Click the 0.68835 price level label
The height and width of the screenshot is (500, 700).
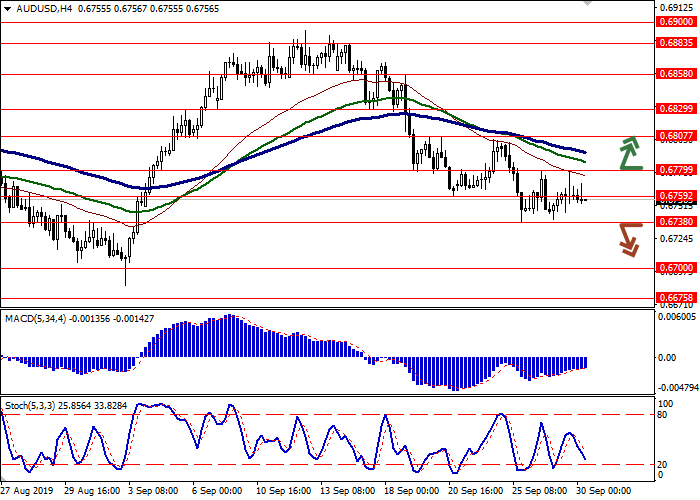pyautogui.click(x=676, y=43)
